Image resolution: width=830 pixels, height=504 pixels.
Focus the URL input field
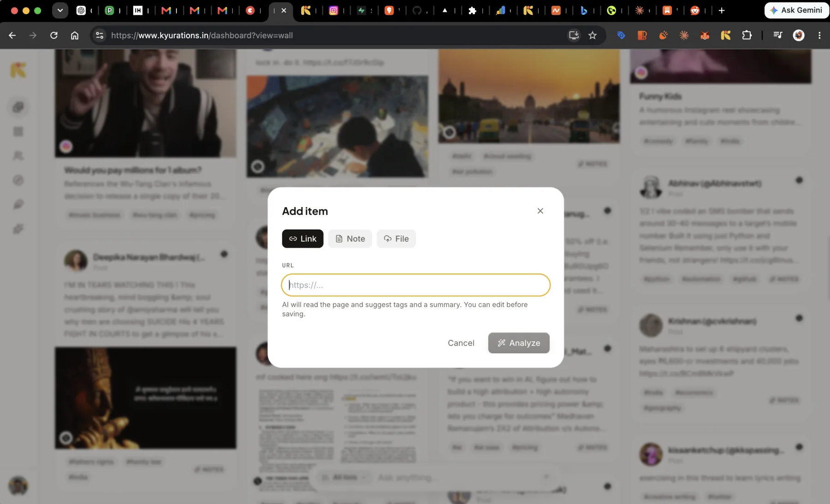point(415,285)
